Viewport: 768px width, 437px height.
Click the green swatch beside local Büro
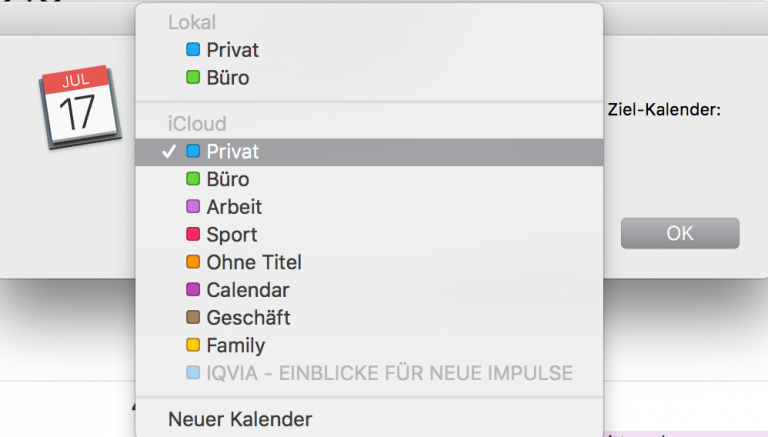point(193,77)
